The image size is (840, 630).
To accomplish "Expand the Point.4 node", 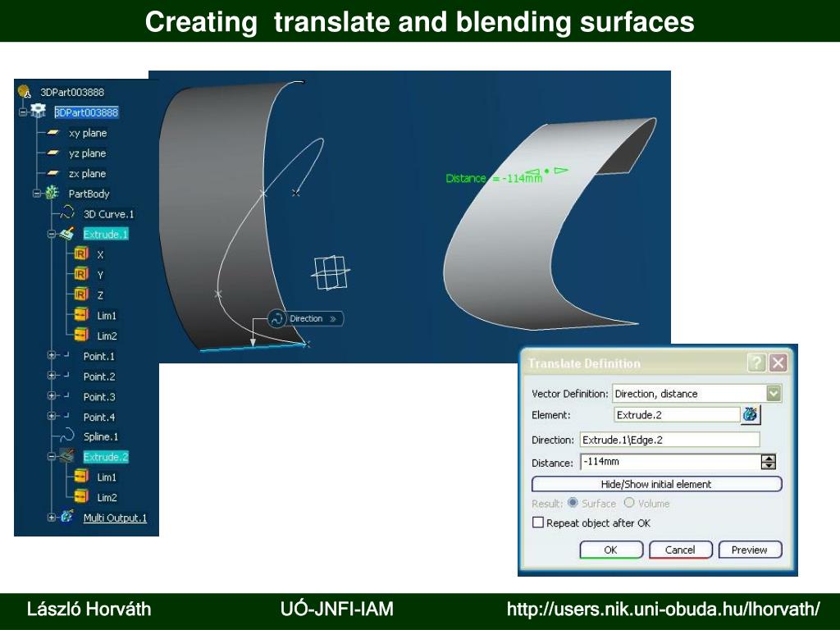I will pyautogui.click(x=52, y=416).
